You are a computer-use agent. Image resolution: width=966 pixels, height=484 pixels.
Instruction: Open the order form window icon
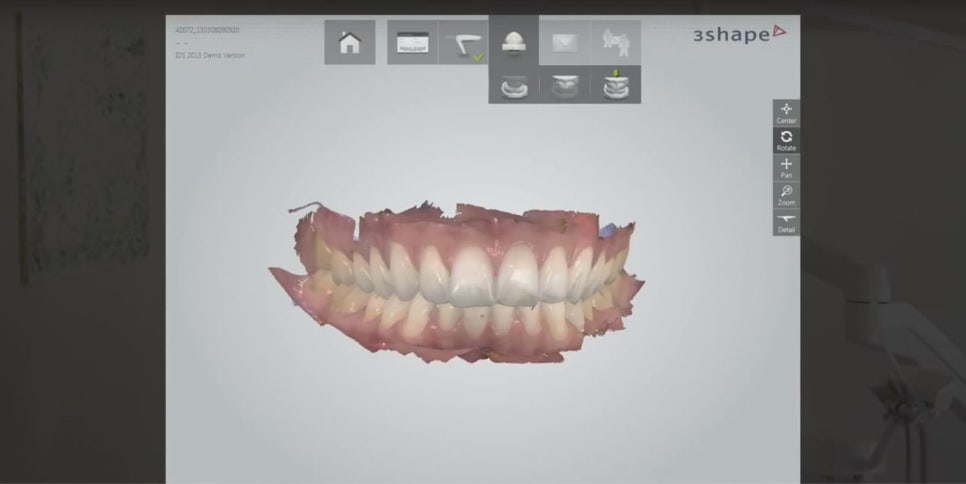(x=412, y=42)
